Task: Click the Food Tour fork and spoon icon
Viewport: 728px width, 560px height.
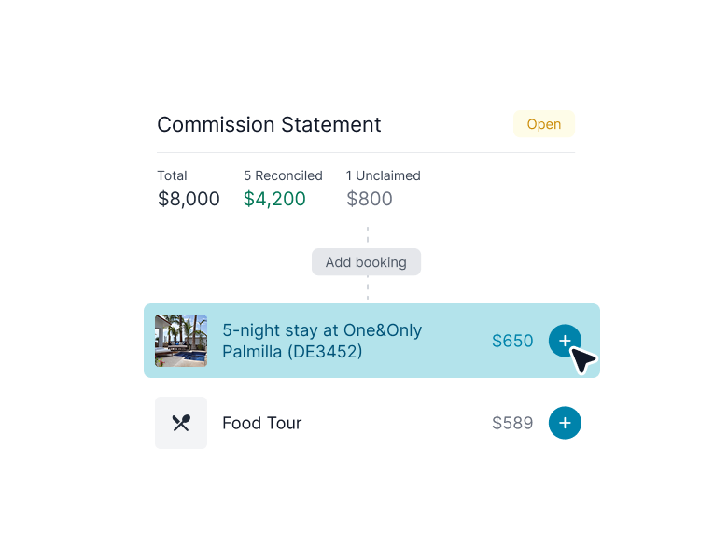Action: (181, 423)
